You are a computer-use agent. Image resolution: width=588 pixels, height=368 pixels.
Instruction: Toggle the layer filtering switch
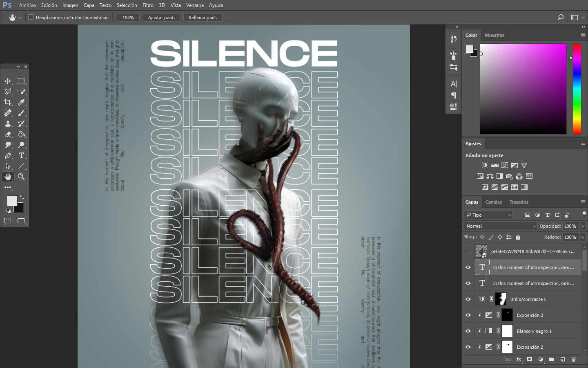pos(584,214)
